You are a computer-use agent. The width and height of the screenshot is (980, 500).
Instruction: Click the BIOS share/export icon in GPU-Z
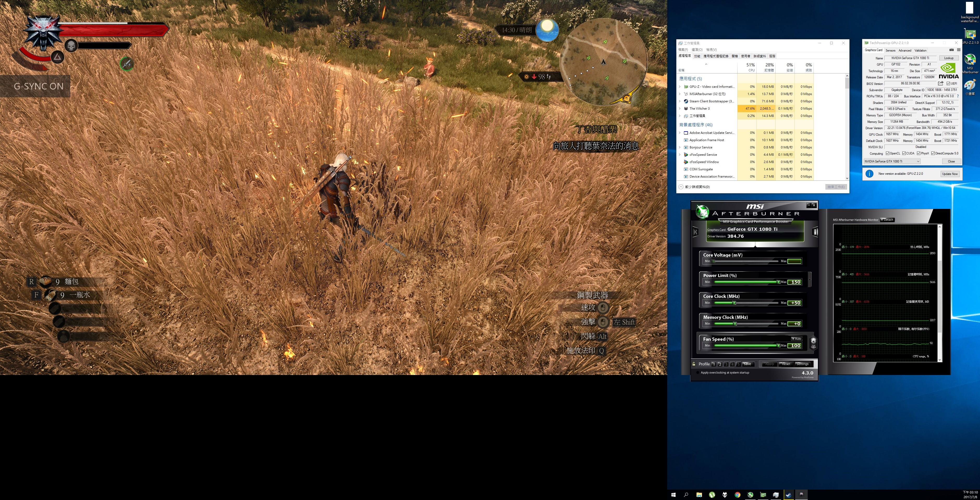click(x=940, y=83)
